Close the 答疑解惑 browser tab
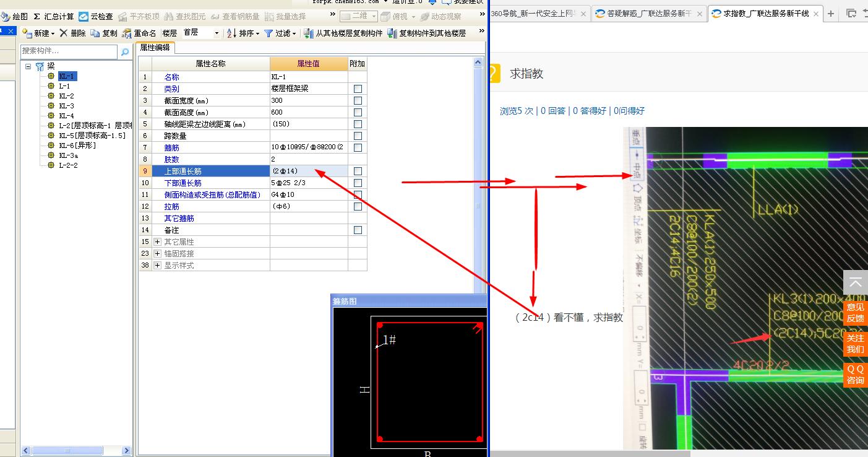 [x=699, y=13]
